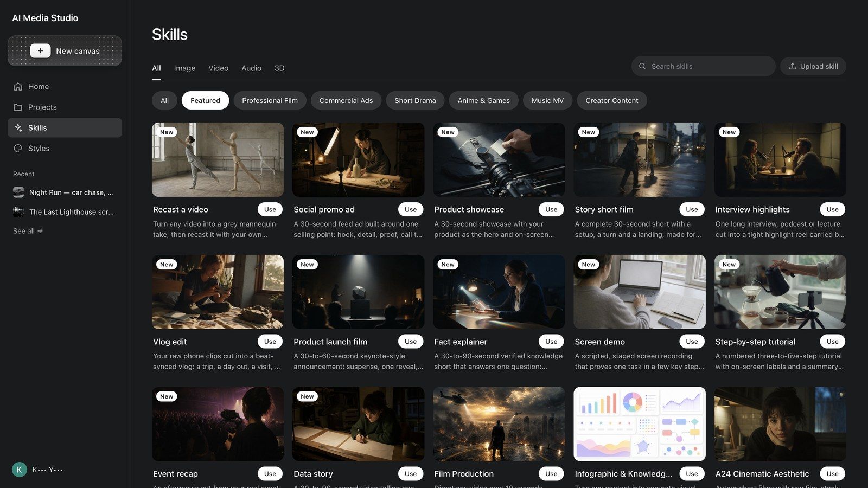Switch to the 3D tab
Image resolution: width=868 pixels, height=488 pixels.
point(279,68)
